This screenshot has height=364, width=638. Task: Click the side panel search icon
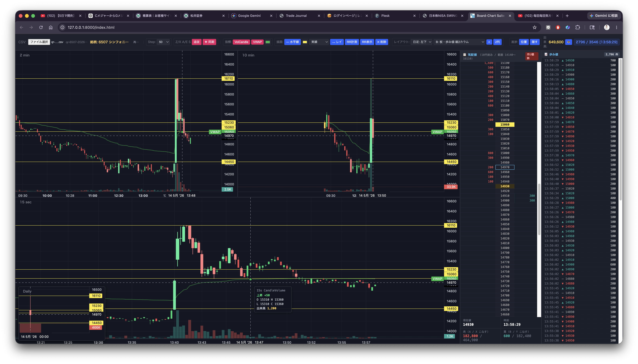pos(592,27)
